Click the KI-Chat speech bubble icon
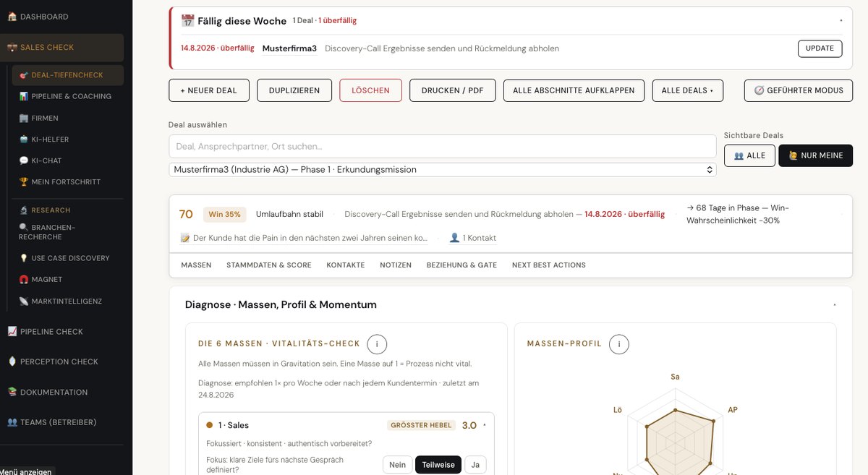The height and width of the screenshot is (475, 868). [24, 161]
